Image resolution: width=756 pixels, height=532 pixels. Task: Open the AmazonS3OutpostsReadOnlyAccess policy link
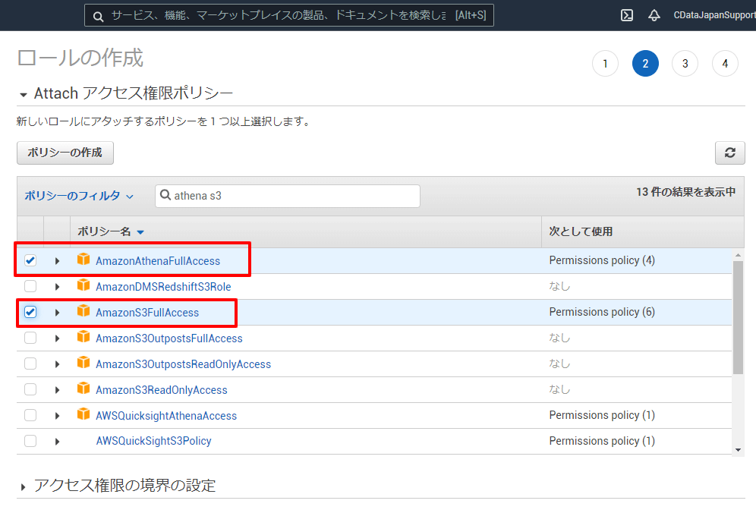tap(183, 364)
